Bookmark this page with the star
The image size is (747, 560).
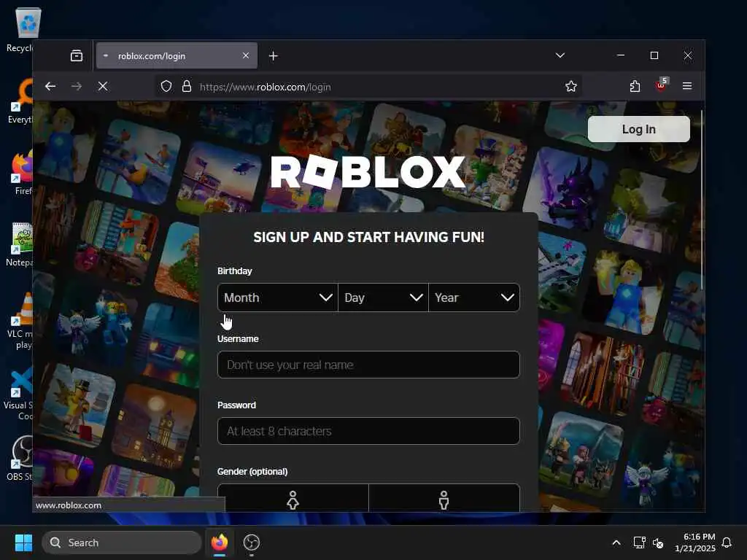(x=570, y=86)
